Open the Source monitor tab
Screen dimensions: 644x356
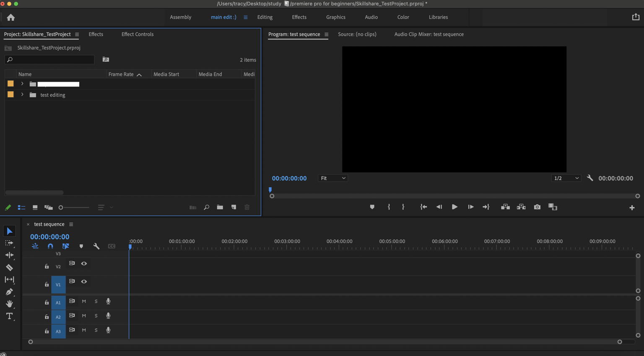tap(357, 34)
